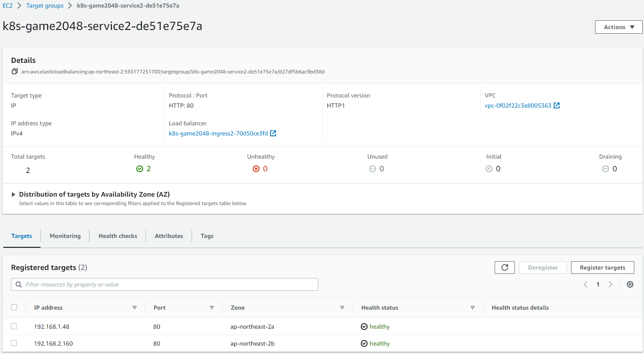Click the Draining count value 0

click(614, 169)
